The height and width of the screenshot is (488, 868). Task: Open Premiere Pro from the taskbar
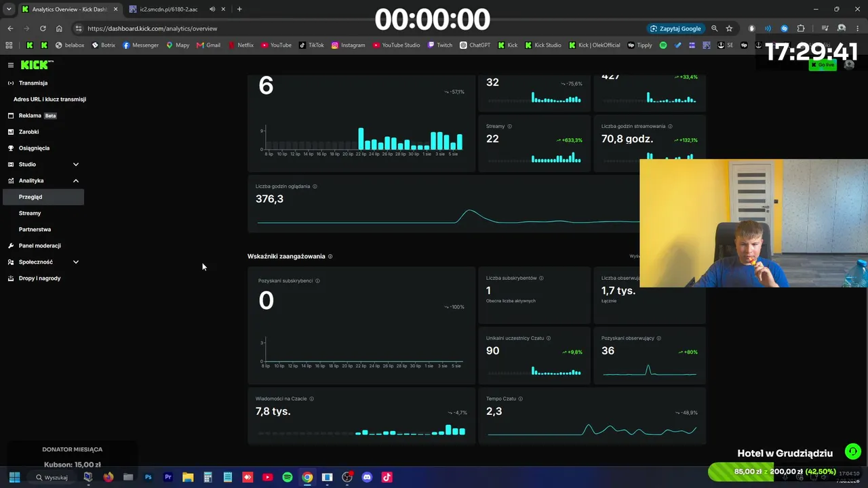tap(168, 477)
